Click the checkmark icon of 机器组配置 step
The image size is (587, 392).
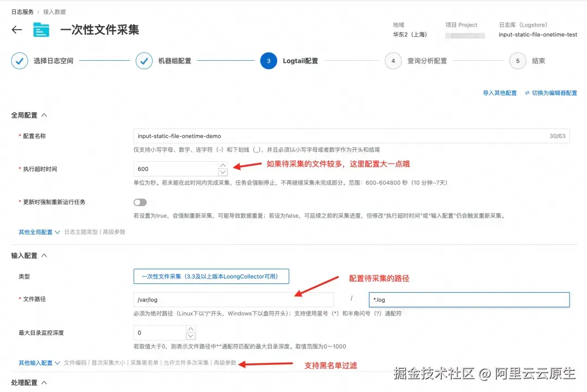click(144, 61)
